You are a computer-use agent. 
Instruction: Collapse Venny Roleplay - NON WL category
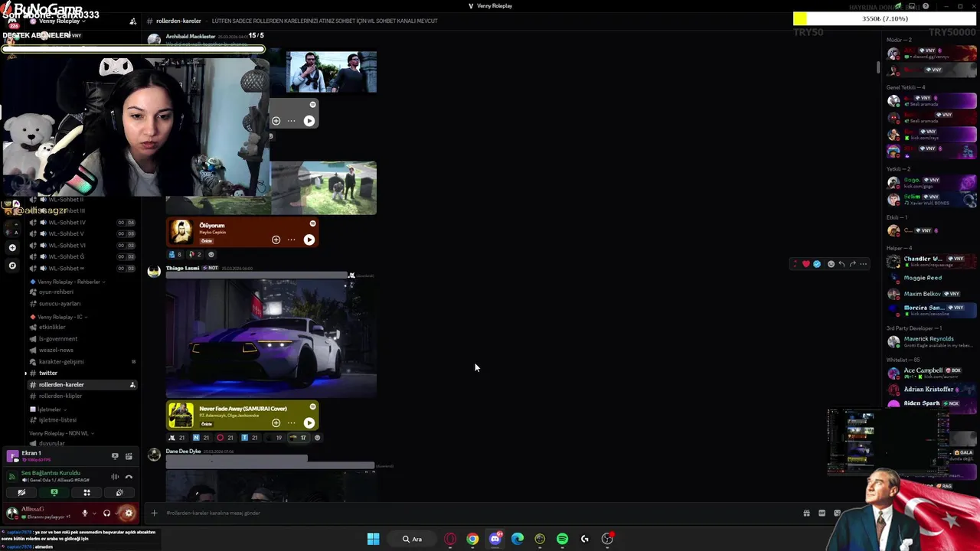click(63, 433)
